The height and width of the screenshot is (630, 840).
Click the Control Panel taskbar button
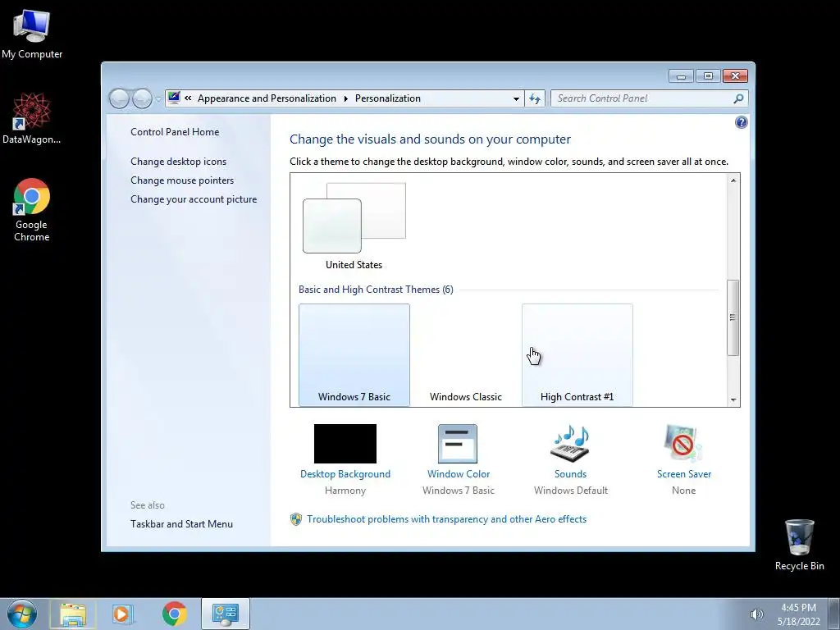coord(226,614)
